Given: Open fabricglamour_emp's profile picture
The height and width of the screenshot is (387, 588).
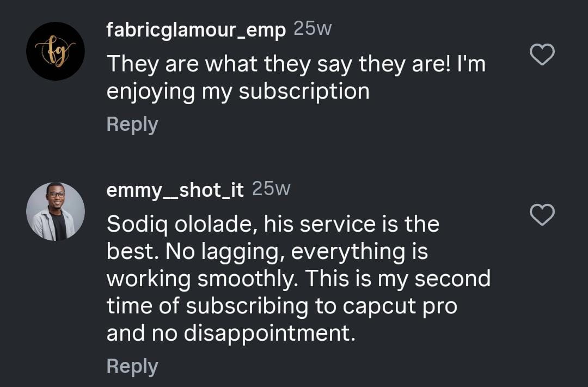Looking at the screenshot, I should (x=56, y=51).
